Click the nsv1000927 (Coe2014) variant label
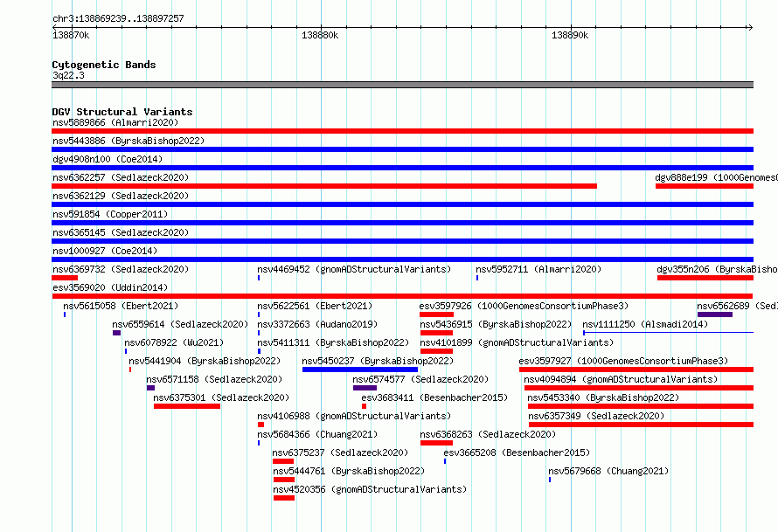The image size is (778, 532). (105, 251)
